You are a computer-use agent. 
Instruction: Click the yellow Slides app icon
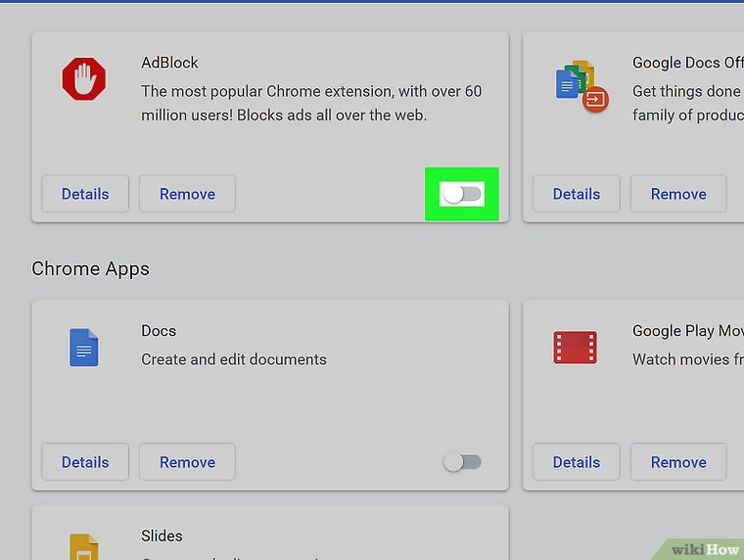pyautogui.click(x=84, y=546)
